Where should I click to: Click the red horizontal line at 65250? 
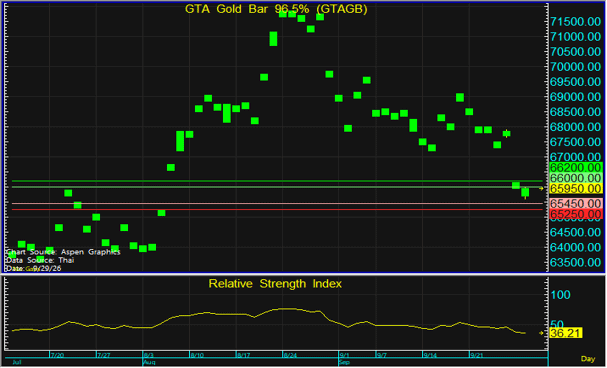277,210
